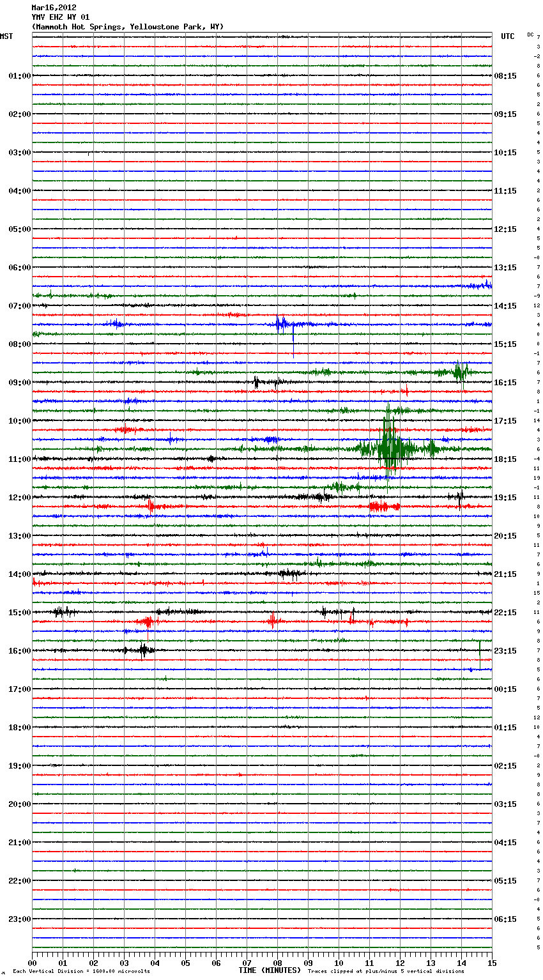Select the 08:00 MST time label
Viewport: 543px width, 980px height.
pos(19,344)
